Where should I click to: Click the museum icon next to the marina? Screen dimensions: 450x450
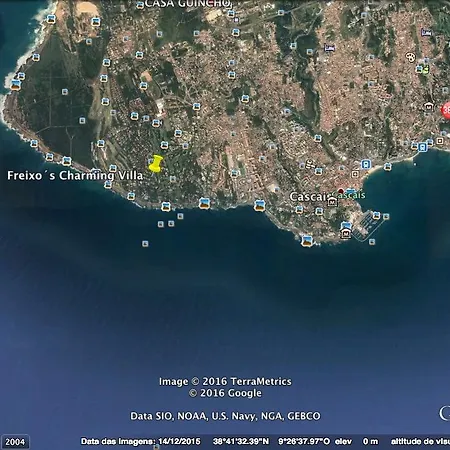(346, 234)
